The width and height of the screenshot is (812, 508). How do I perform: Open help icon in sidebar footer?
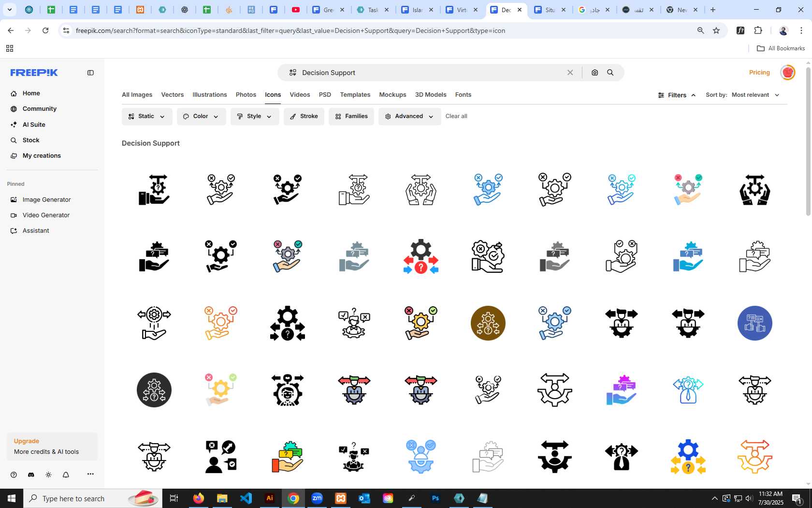pyautogui.click(x=14, y=475)
